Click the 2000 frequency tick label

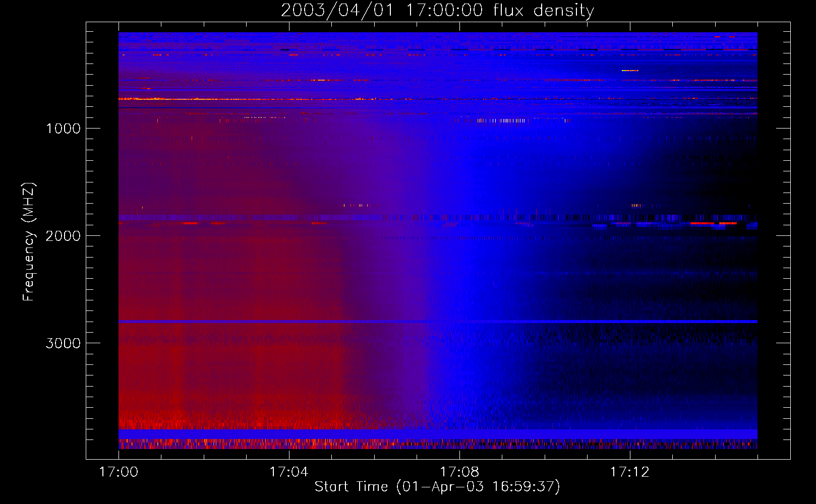pos(63,236)
